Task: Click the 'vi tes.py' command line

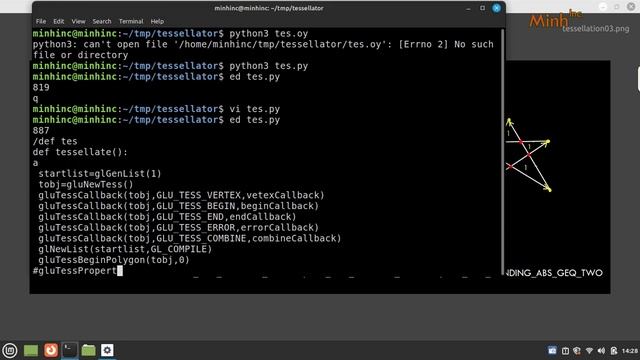Action: [156, 109]
